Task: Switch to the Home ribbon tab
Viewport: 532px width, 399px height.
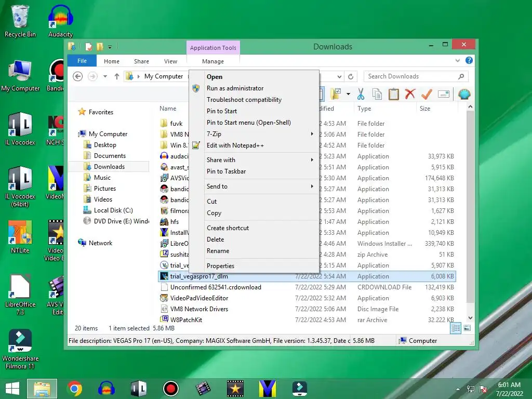Action: (x=112, y=61)
